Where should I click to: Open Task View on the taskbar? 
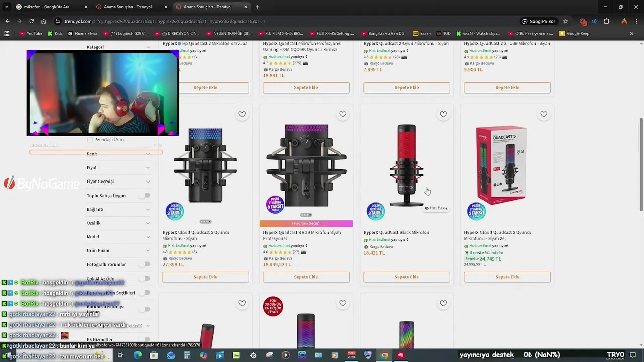click(121, 355)
